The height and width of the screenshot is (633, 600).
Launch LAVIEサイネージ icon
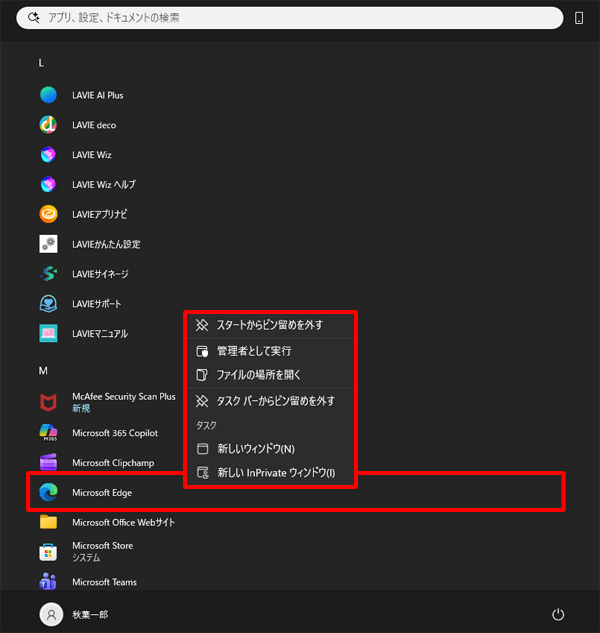[x=48, y=274]
